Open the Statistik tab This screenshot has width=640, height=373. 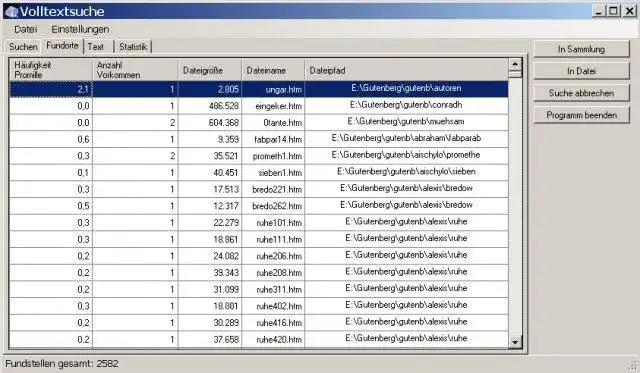(x=133, y=47)
